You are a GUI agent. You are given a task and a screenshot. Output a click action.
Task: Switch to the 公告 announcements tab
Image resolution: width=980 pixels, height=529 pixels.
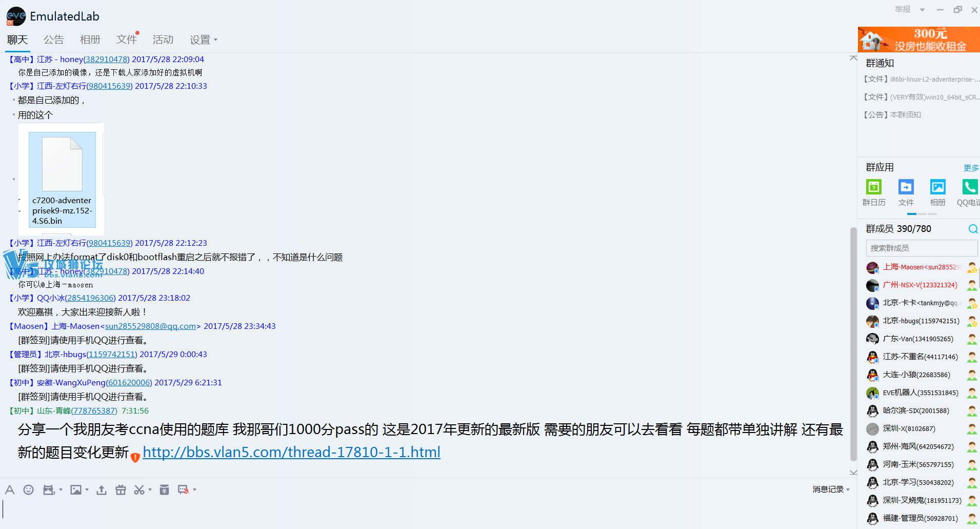pyautogui.click(x=54, y=40)
